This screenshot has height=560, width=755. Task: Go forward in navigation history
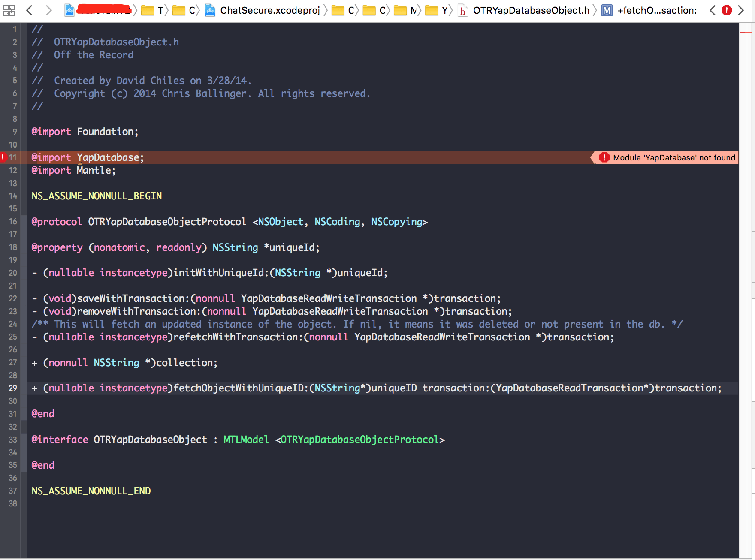tap(48, 10)
